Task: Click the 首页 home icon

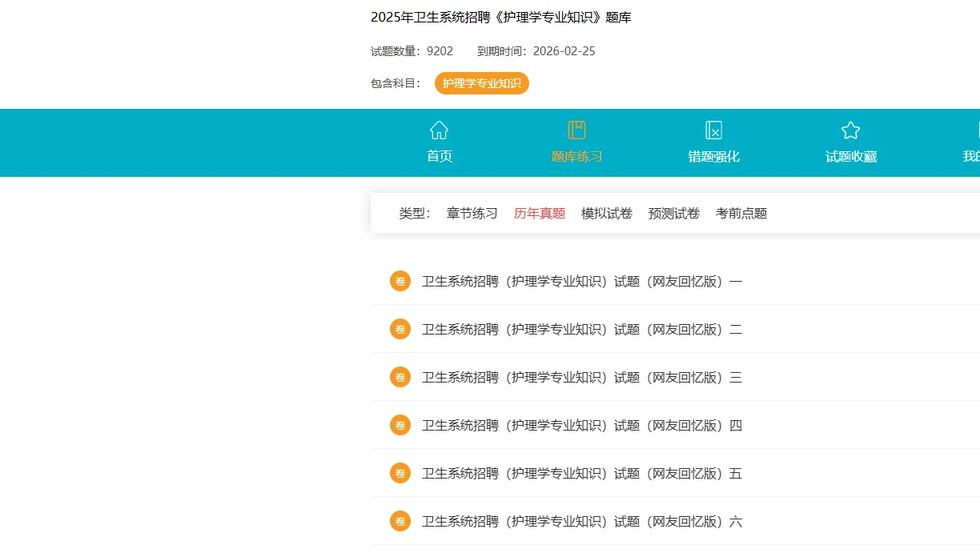Action: click(439, 129)
